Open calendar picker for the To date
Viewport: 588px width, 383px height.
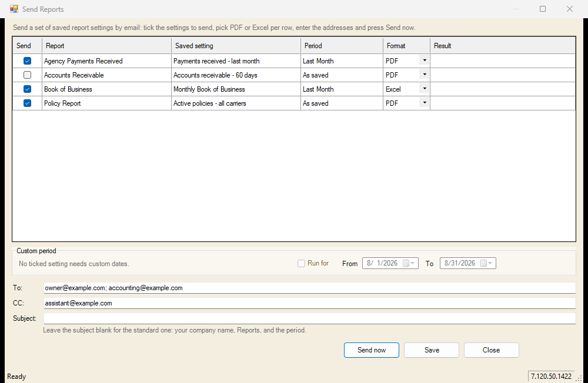[x=486, y=263]
